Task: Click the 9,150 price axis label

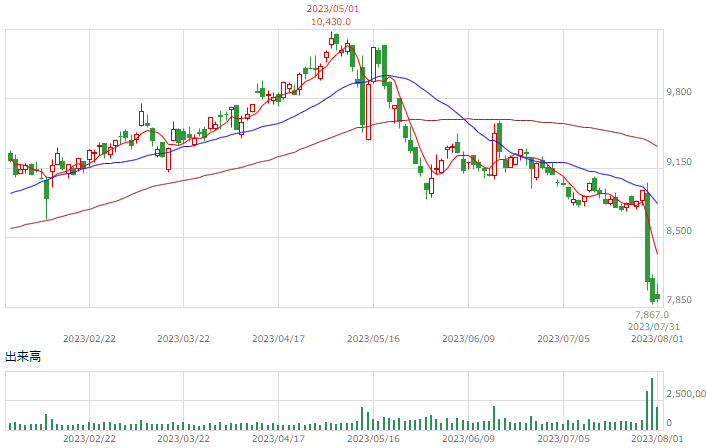Action: click(x=679, y=162)
